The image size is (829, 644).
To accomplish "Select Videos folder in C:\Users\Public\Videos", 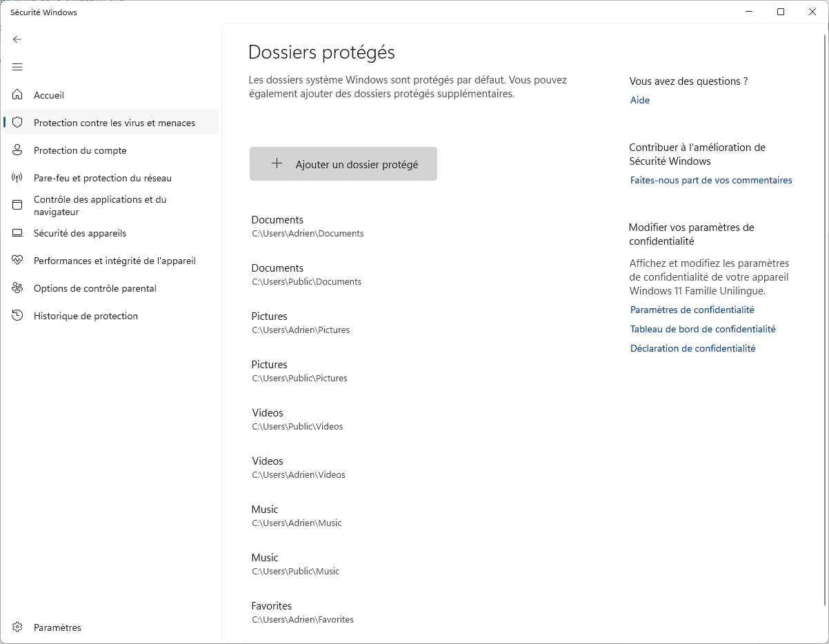I will [297, 419].
